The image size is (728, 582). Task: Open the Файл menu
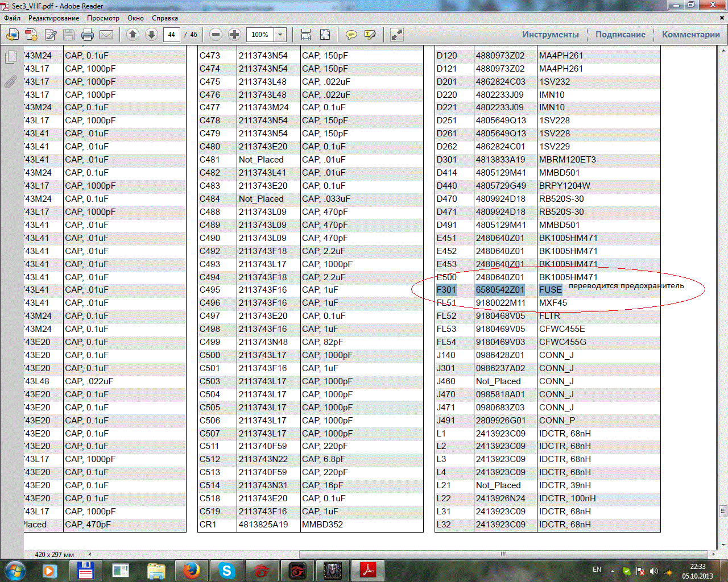pyautogui.click(x=12, y=18)
